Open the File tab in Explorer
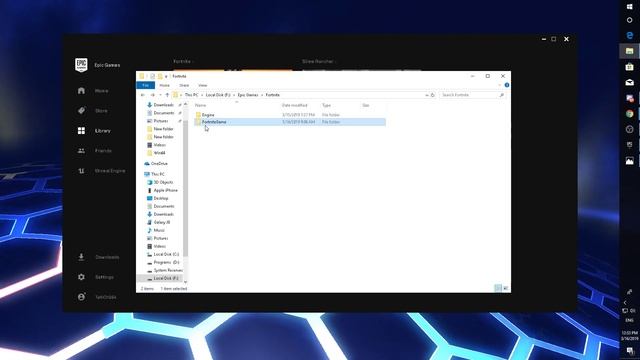This screenshot has height=360, width=640. [145, 85]
